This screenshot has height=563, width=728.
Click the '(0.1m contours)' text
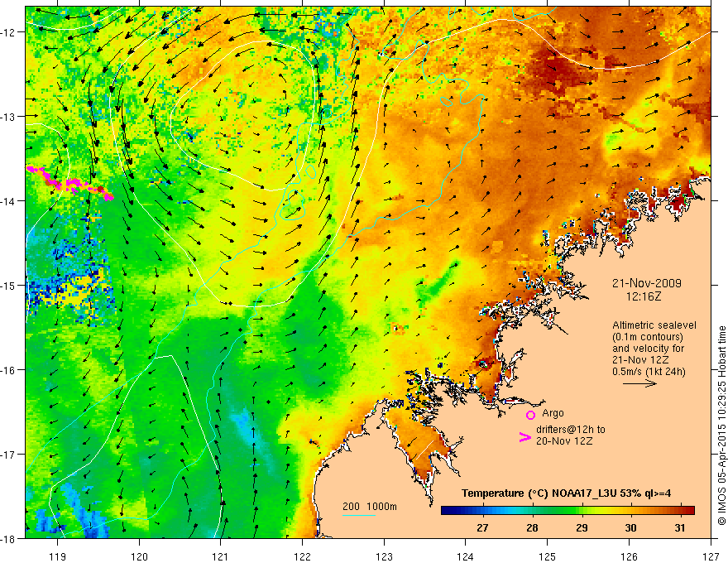click(648, 337)
